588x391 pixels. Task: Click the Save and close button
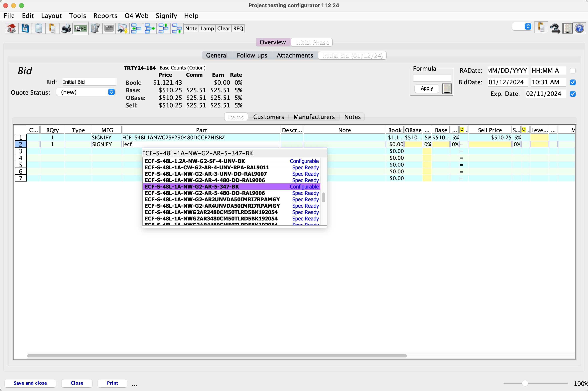coord(30,383)
